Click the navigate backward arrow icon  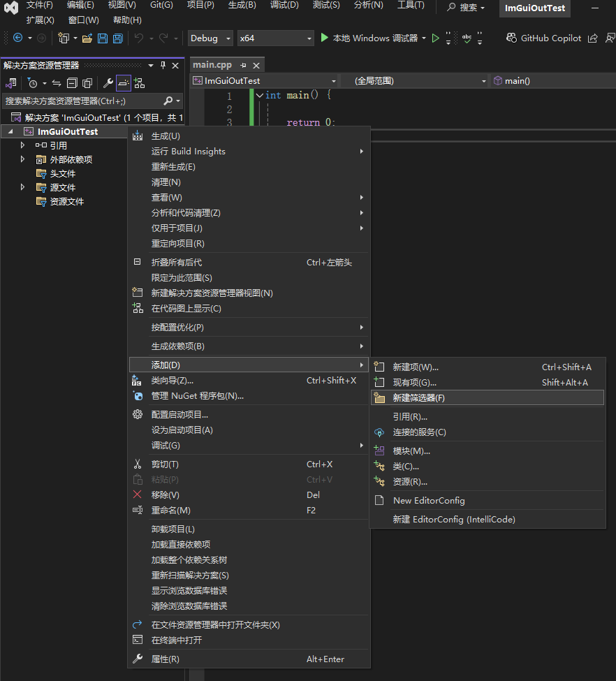click(18, 38)
